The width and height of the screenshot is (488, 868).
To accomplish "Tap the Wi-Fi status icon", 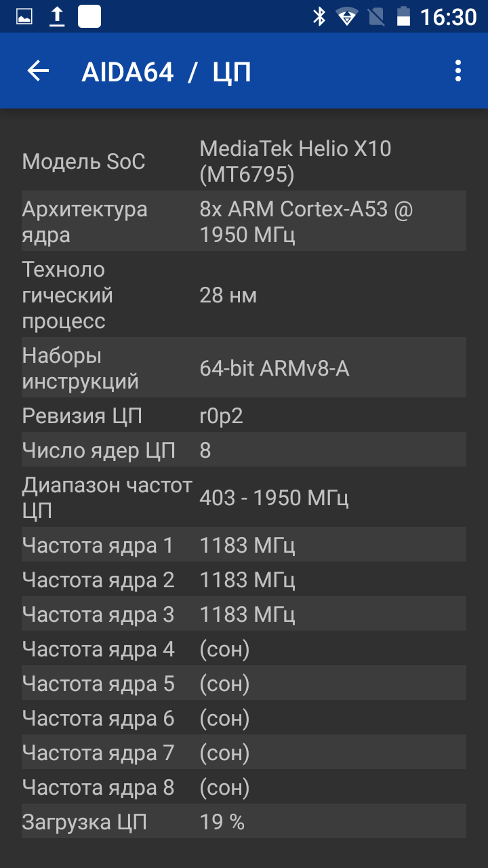I will (x=346, y=17).
